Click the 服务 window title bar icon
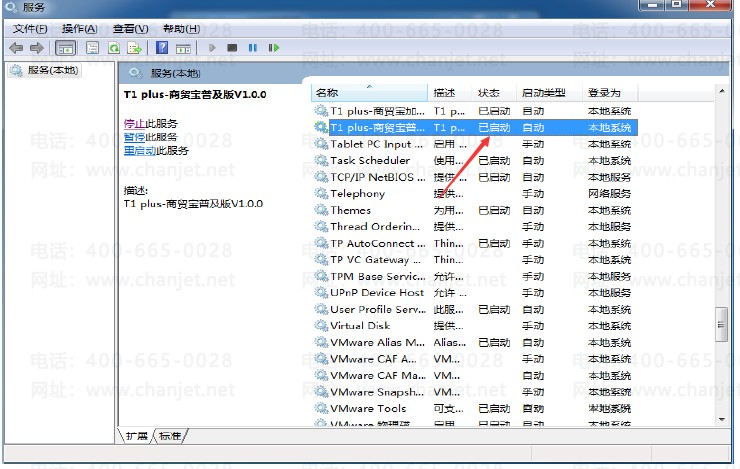This screenshot has width=740, height=469. point(11,7)
